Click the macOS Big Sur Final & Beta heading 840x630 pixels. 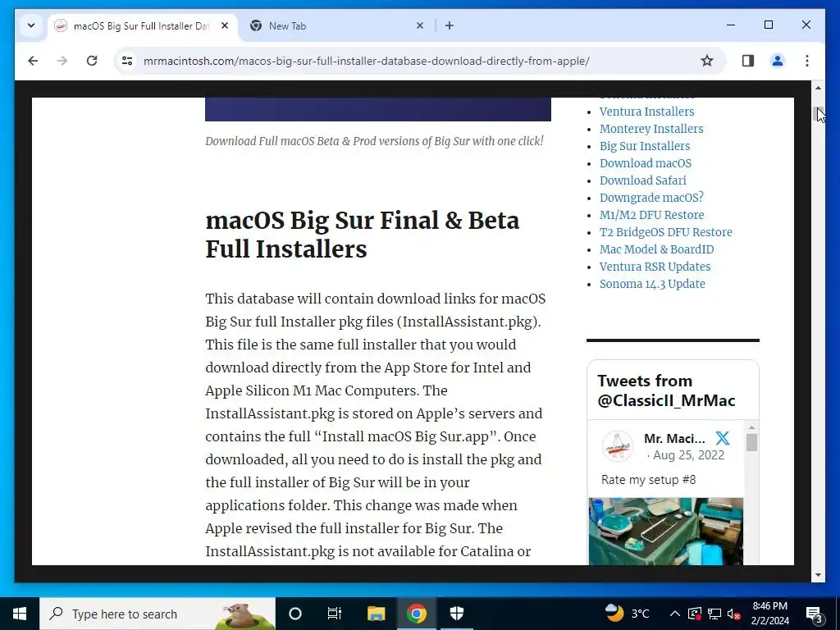[362, 235]
